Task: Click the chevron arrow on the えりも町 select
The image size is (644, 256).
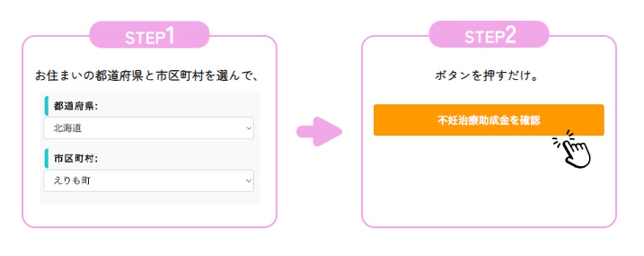Action: tap(248, 181)
